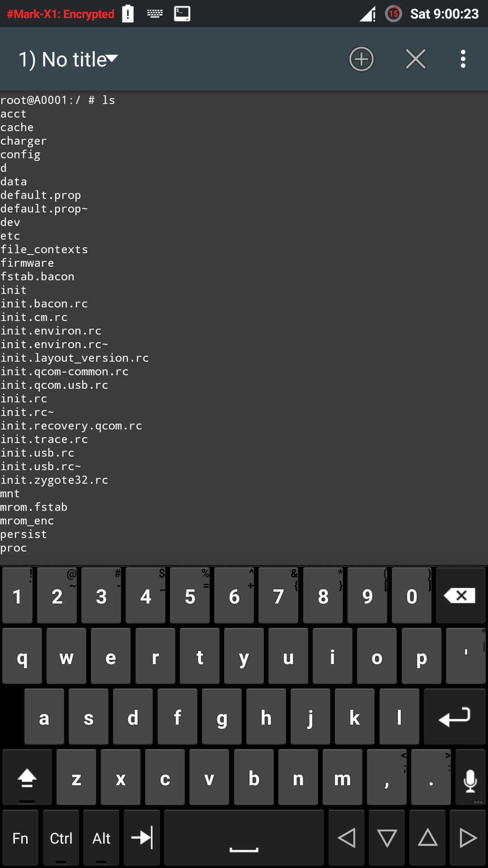The image size is (488, 868).
Task: Expand the '1) No title' window dropdown
Action: coord(68,59)
